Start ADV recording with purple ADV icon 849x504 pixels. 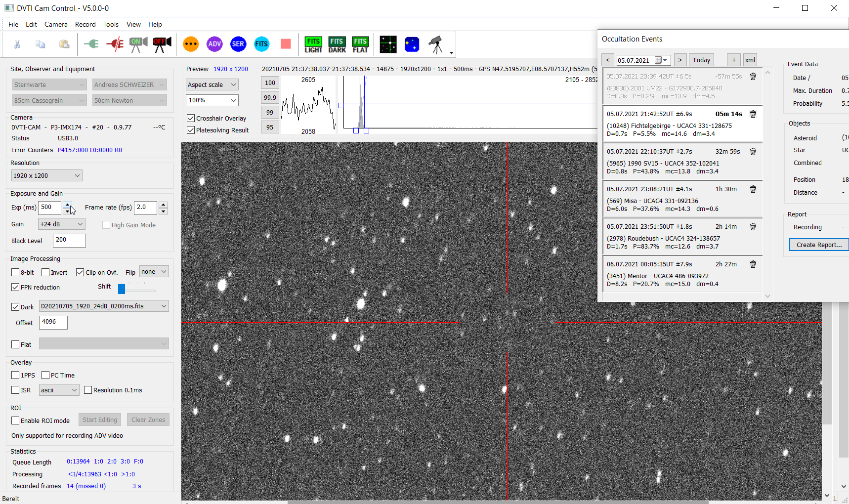click(x=214, y=44)
